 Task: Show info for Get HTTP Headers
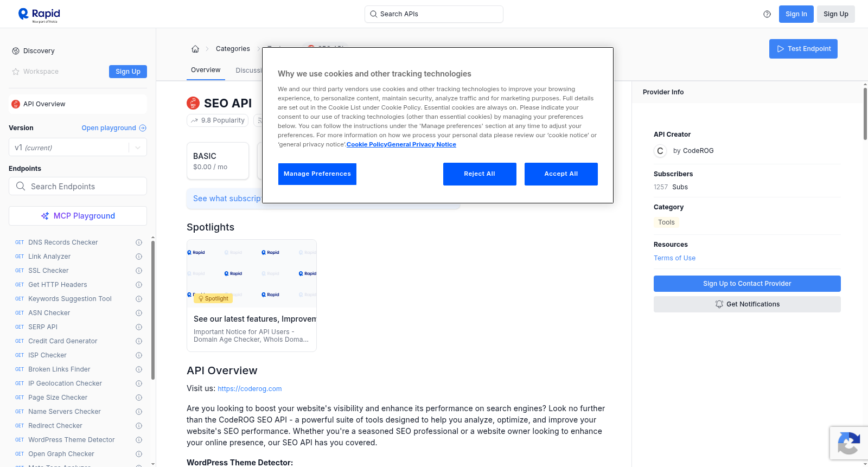[139, 285]
